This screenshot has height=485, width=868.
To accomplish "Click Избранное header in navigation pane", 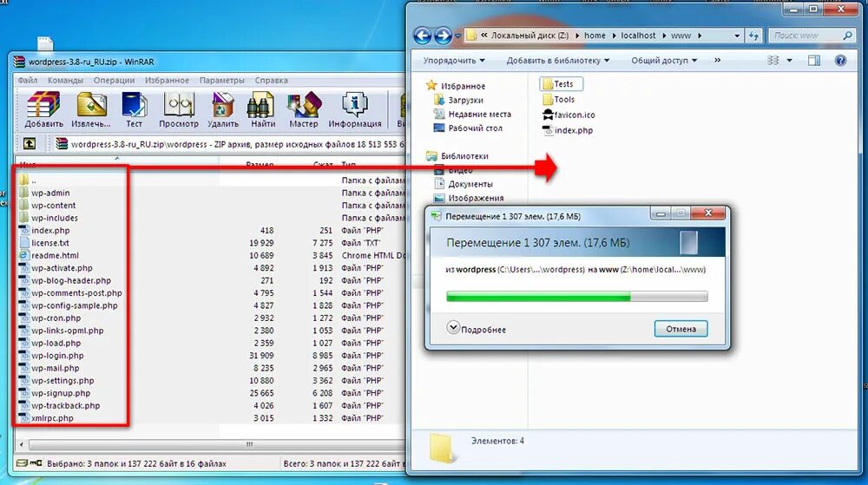I will (x=457, y=86).
